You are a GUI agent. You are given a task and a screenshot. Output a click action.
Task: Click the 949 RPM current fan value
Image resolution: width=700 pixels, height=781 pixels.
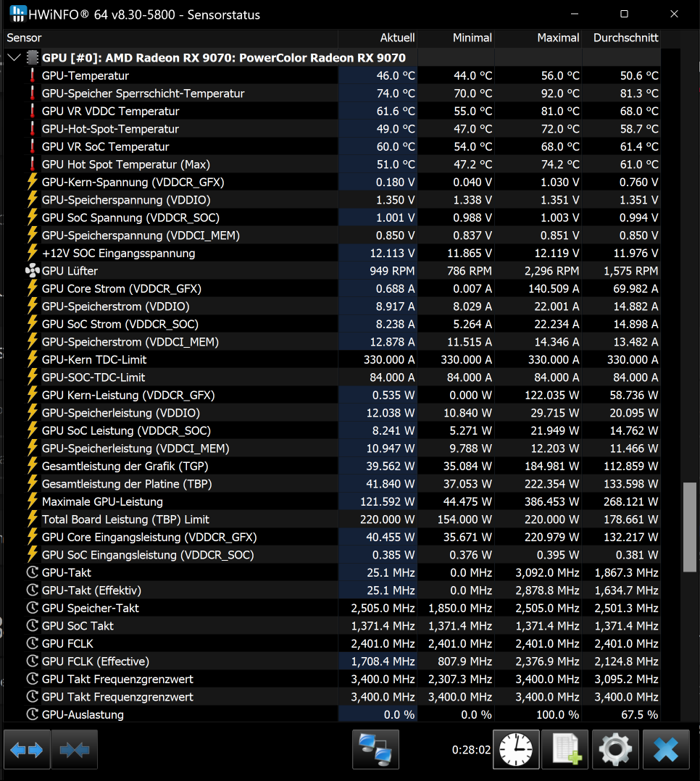tap(392, 271)
